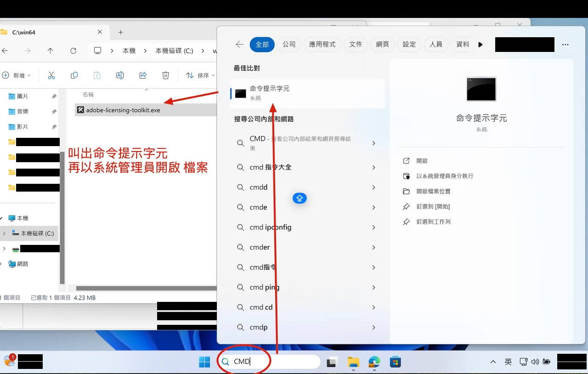This screenshot has height=374, width=588.
Task: Click the Delete trash icon in File Explorer
Action: click(x=166, y=75)
